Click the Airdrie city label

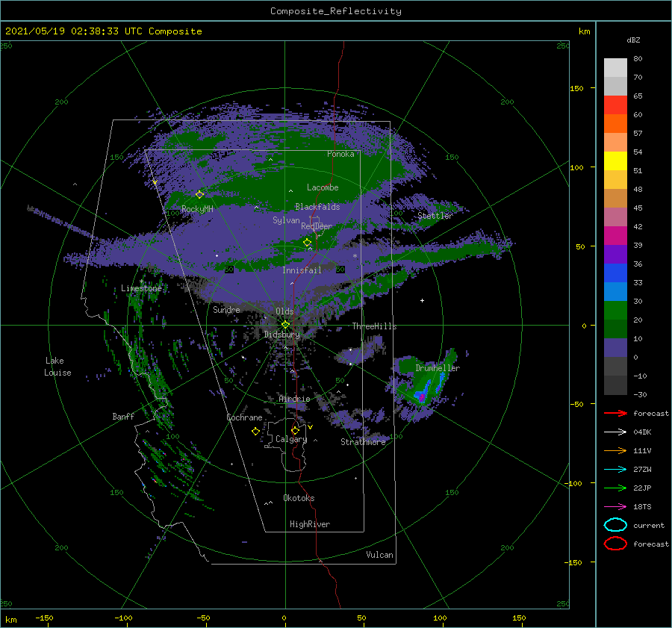pos(294,399)
